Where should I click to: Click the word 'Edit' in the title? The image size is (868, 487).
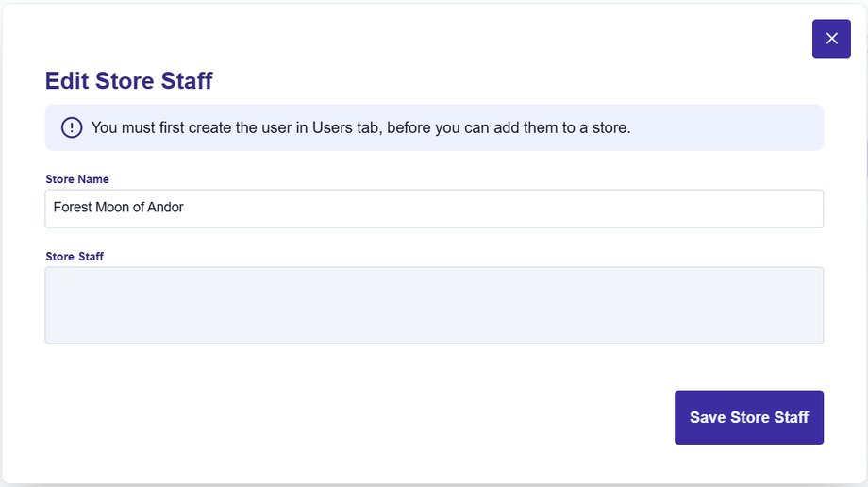pos(67,81)
